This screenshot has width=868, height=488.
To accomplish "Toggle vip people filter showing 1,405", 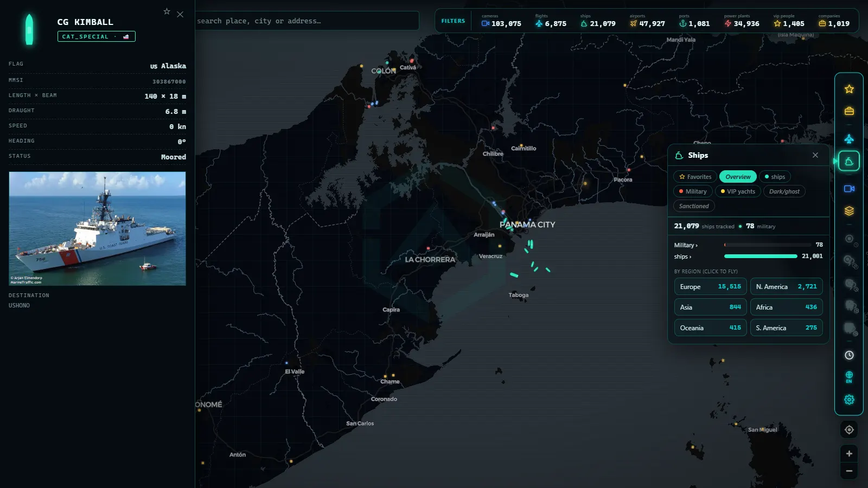I will pyautogui.click(x=789, y=21).
